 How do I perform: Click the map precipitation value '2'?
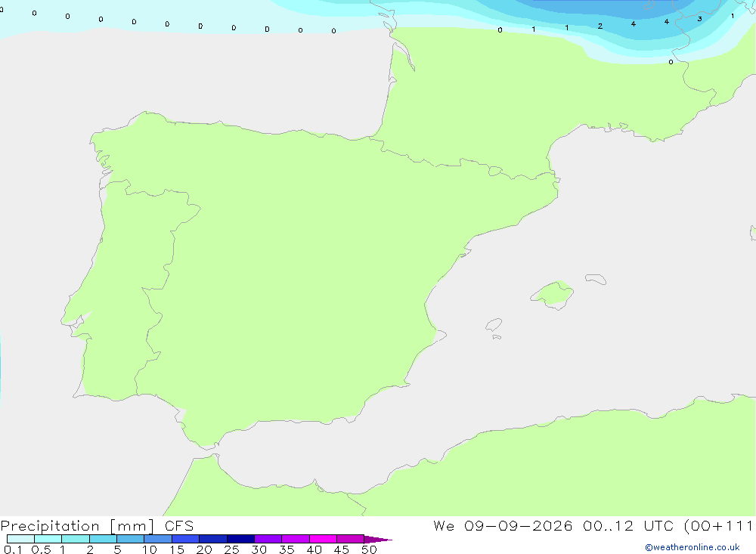click(600, 26)
